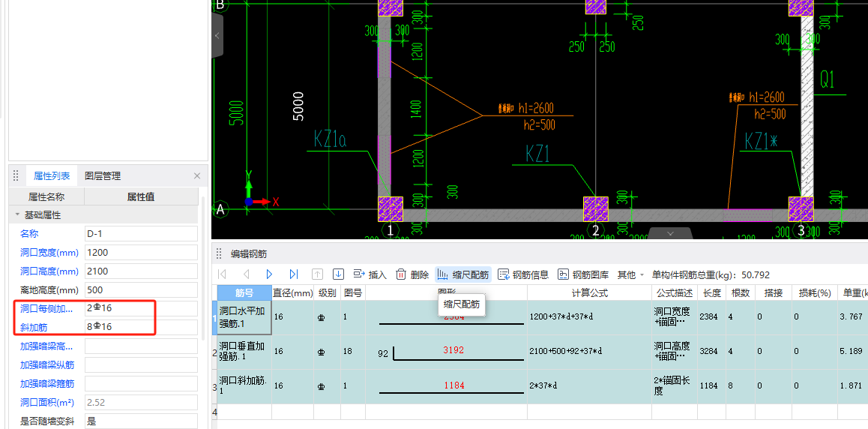Click the 缩尺配筋 toolbar button

tap(463, 274)
